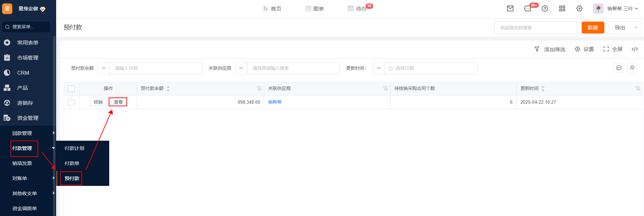Tick the checkbox for the 998,348.00 row
The width and height of the screenshot is (644, 216).
(71, 102)
